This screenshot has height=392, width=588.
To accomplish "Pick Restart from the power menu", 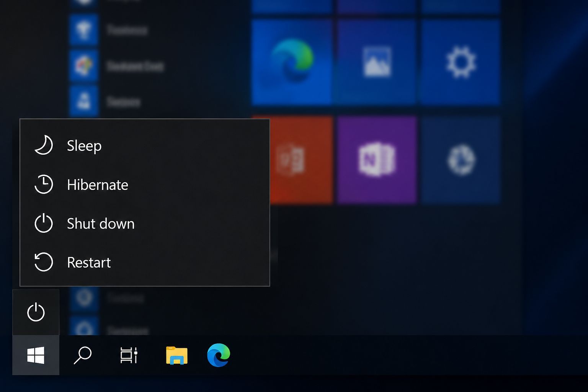I will point(145,262).
